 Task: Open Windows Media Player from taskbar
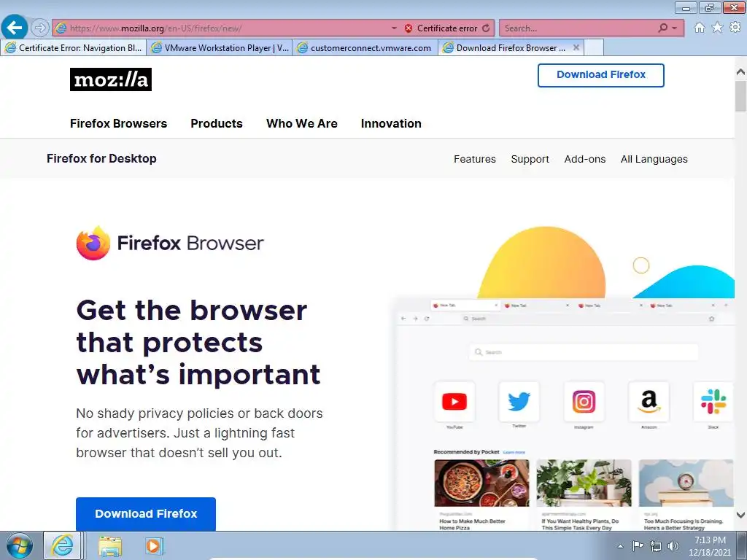point(154,546)
